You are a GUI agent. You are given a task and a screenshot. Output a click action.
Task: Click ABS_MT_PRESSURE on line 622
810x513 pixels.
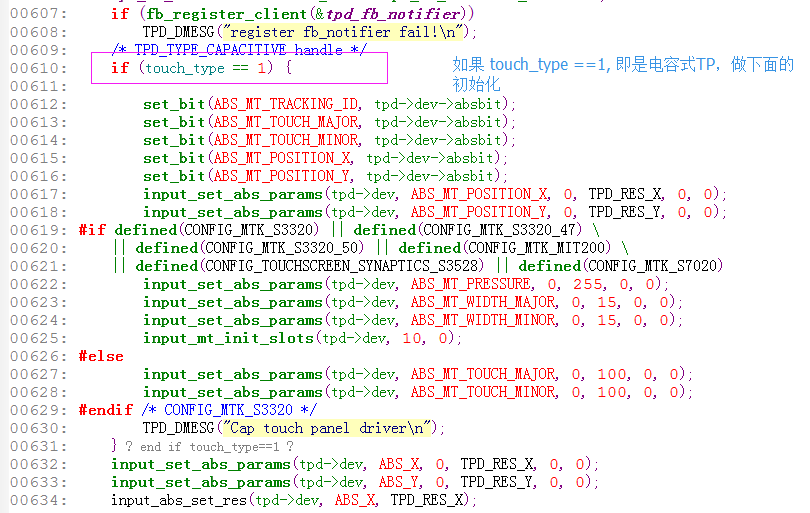click(x=471, y=284)
